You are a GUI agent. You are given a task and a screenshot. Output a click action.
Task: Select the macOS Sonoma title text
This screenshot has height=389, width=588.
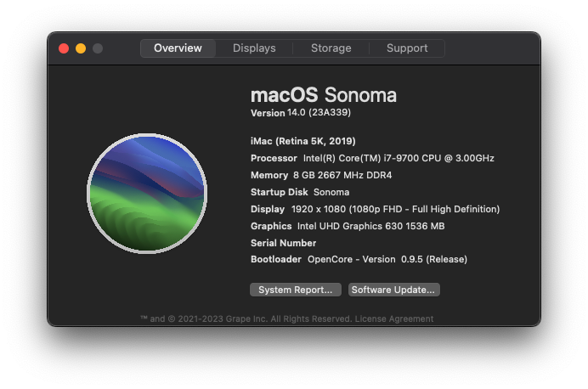pos(324,95)
